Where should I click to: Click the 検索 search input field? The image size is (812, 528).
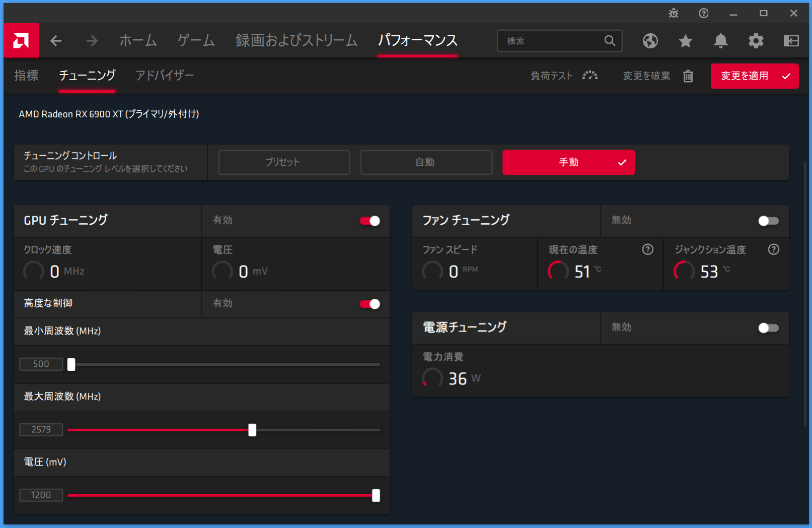coord(560,41)
